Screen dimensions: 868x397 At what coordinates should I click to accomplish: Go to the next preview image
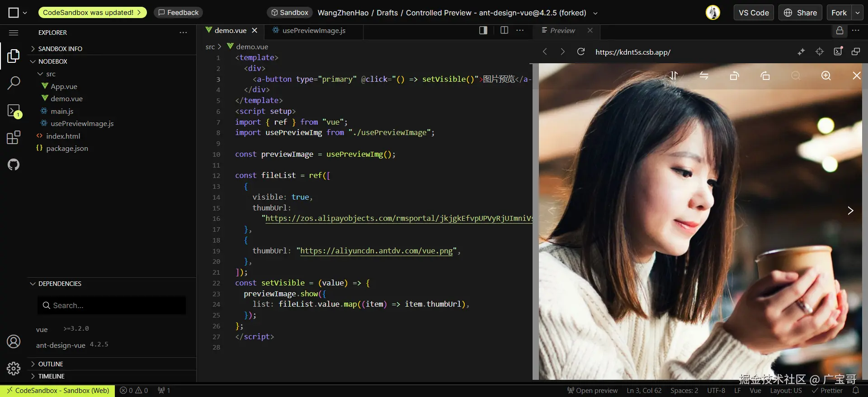click(x=850, y=210)
